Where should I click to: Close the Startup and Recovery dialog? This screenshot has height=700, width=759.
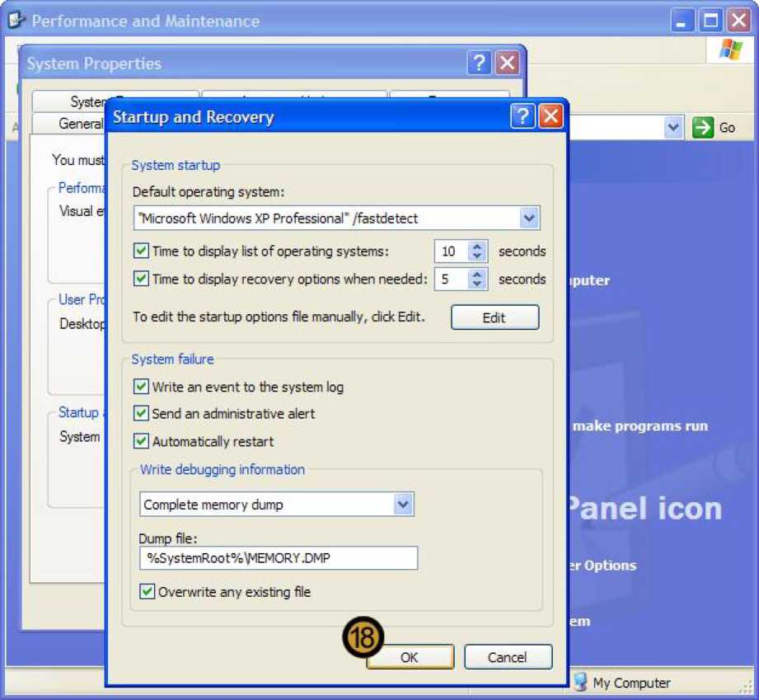[x=551, y=116]
